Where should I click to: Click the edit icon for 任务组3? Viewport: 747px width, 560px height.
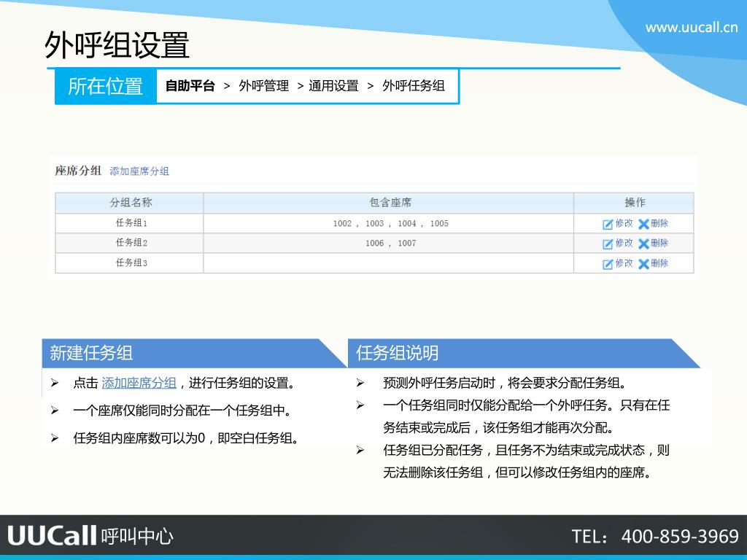(x=608, y=264)
